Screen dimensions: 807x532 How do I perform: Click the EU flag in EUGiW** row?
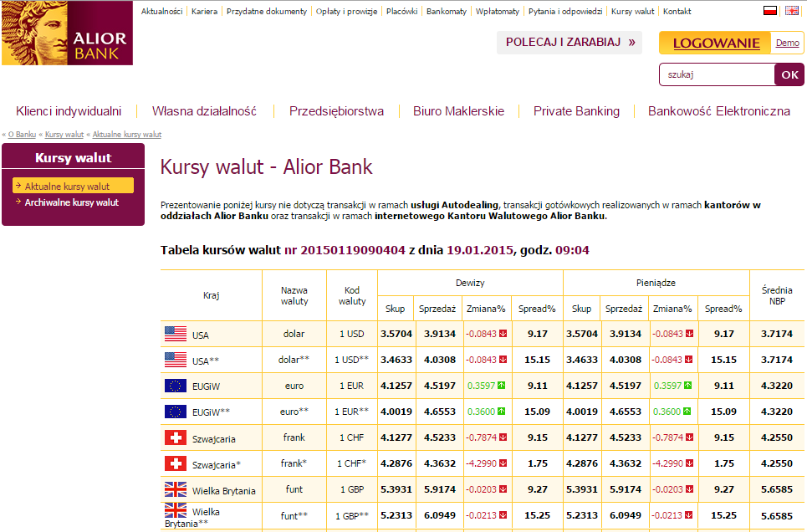tap(176, 412)
